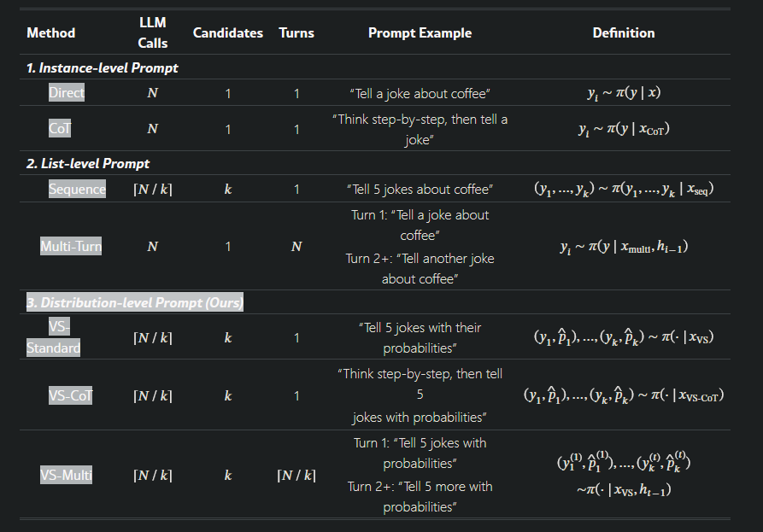Click the "Tell a joke about coffee" Direct prompt
The image size is (763, 532).
[x=420, y=93]
